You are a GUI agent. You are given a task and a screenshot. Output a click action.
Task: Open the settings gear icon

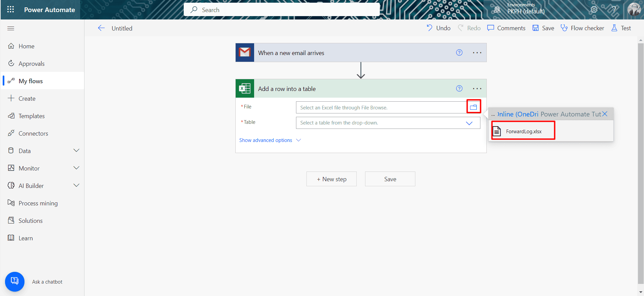pyautogui.click(x=594, y=9)
